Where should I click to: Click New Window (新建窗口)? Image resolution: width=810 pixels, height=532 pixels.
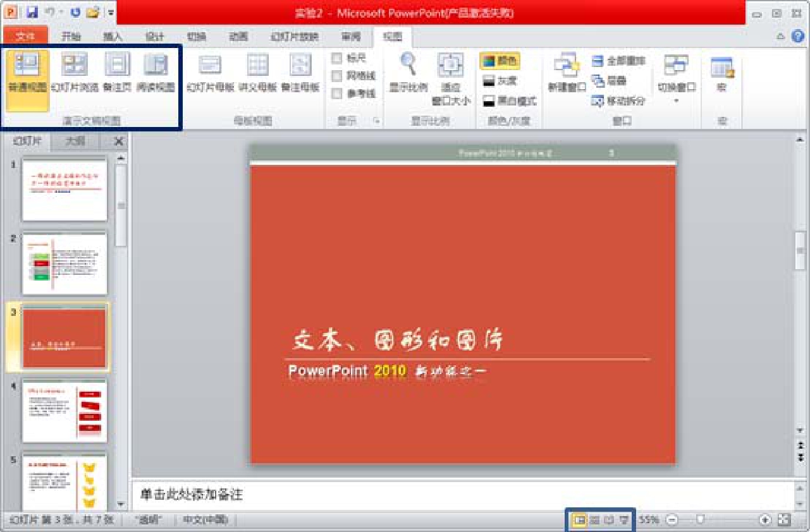567,74
